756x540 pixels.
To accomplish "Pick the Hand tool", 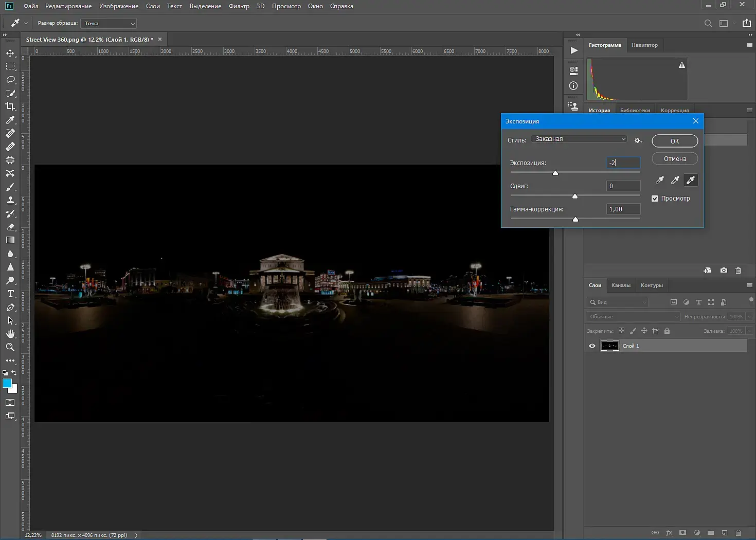I will pyautogui.click(x=10, y=334).
